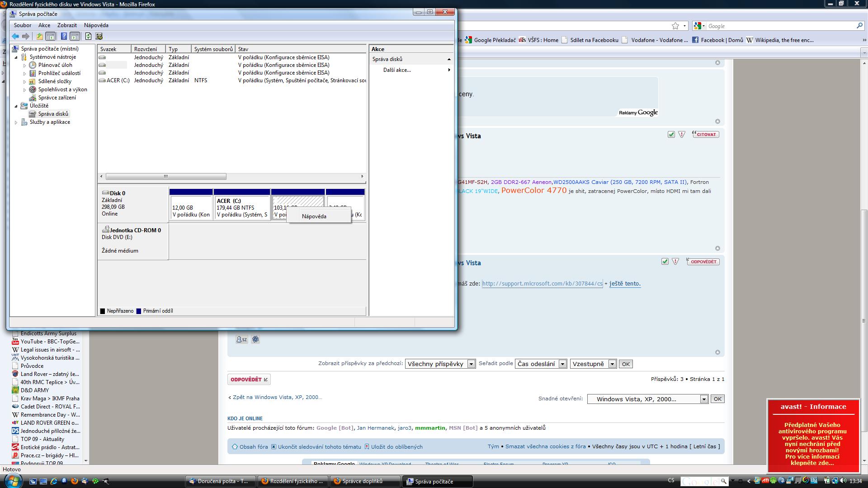Expand the Další akce submenu arrow

pyautogui.click(x=449, y=70)
